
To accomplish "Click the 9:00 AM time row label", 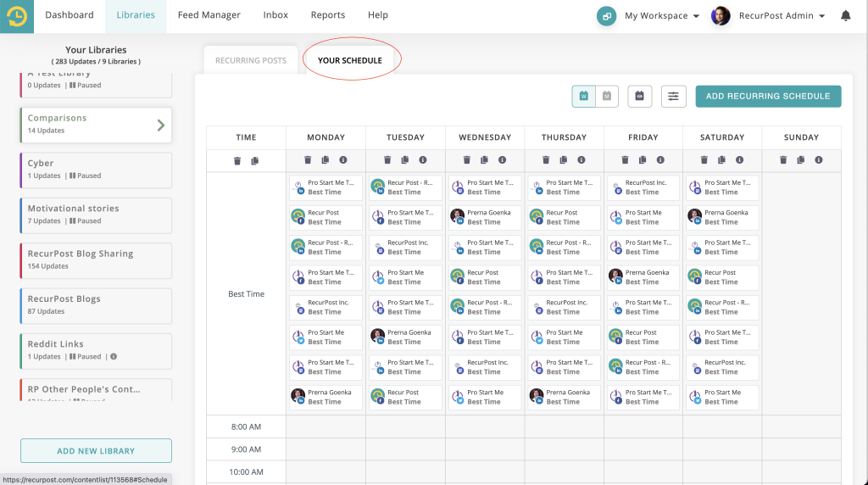I will 247,449.
